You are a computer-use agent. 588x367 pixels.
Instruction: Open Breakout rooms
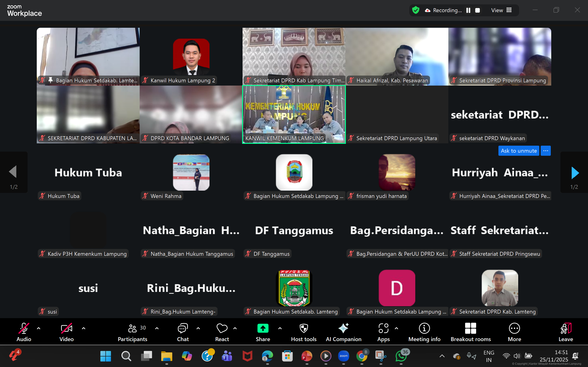click(x=470, y=332)
